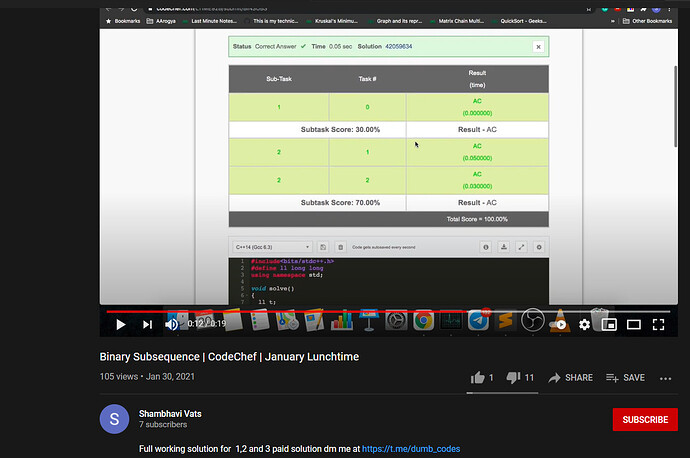690x458 pixels.
Task: Open the Kruskal's Minimum bookmark
Action: [333, 21]
